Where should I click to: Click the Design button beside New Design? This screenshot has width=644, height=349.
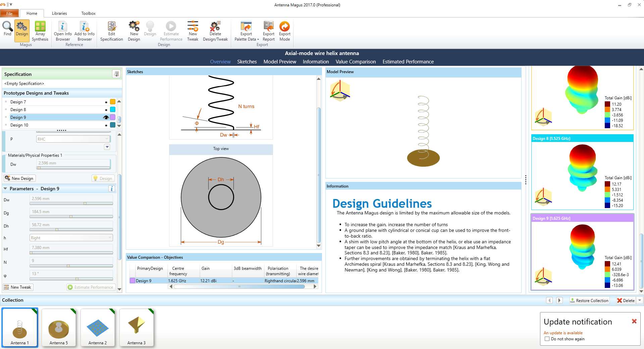point(103,178)
